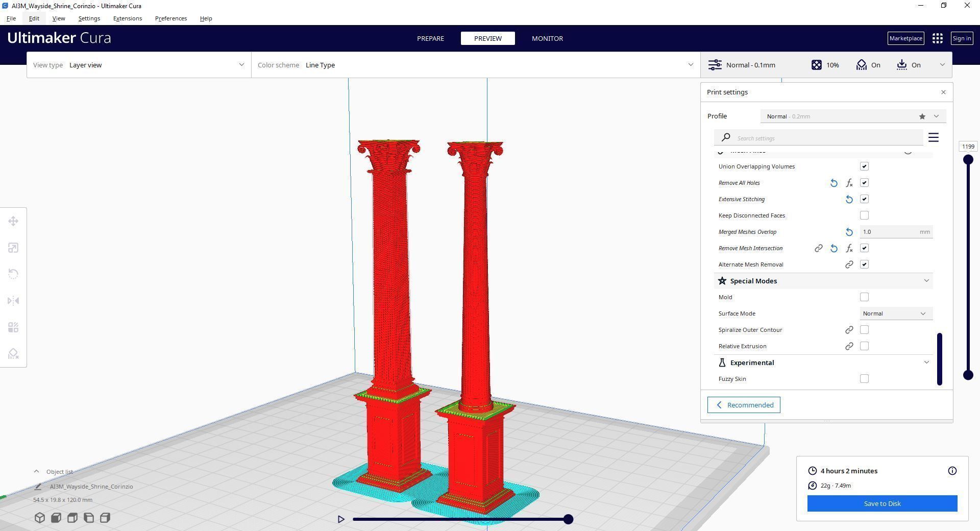Switch to right side view icon
The image size is (980, 531).
coord(105,518)
